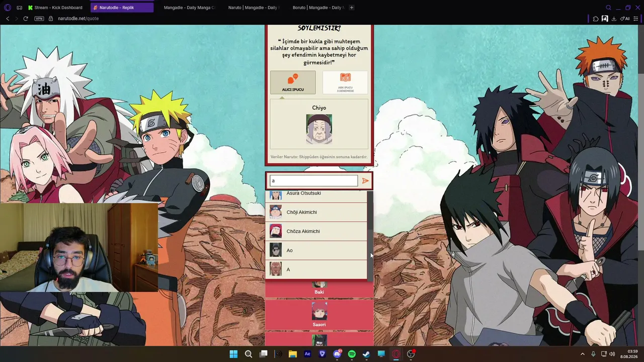The height and width of the screenshot is (362, 644).
Task: Focus the narutodle.net/quote address bar
Action: click(78, 19)
